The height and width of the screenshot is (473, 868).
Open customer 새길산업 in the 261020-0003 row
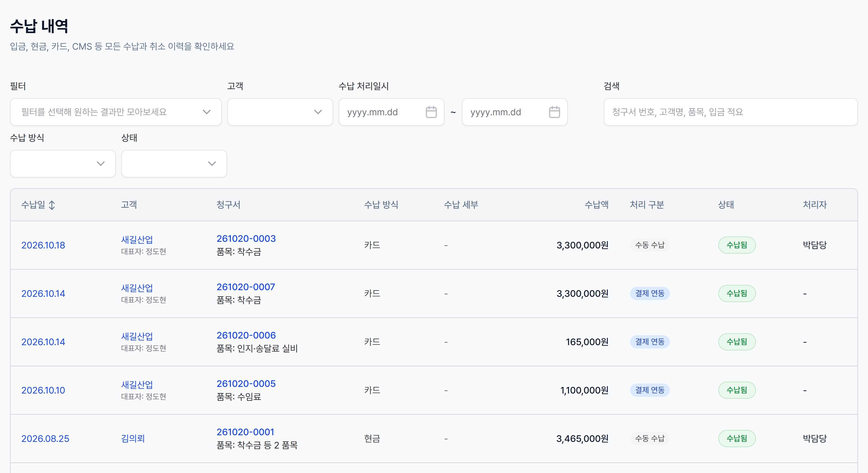point(137,240)
